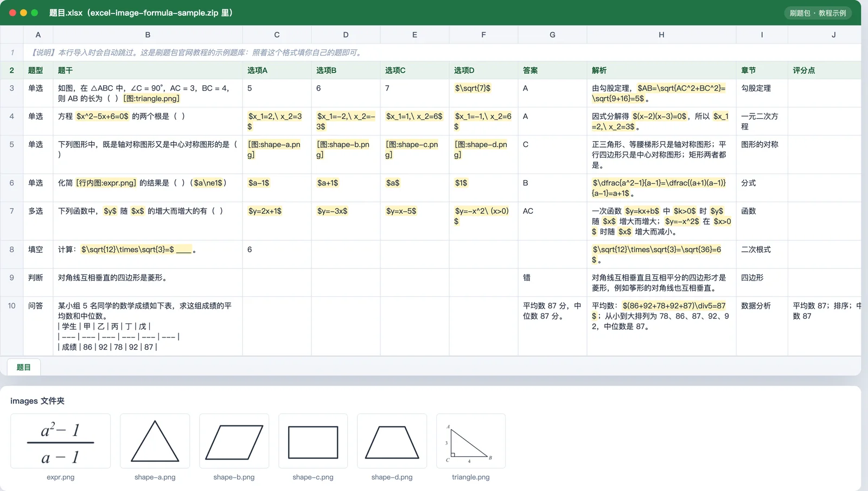Click the 选项D header cell
This screenshot has width=868, height=491.
click(x=483, y=71)
